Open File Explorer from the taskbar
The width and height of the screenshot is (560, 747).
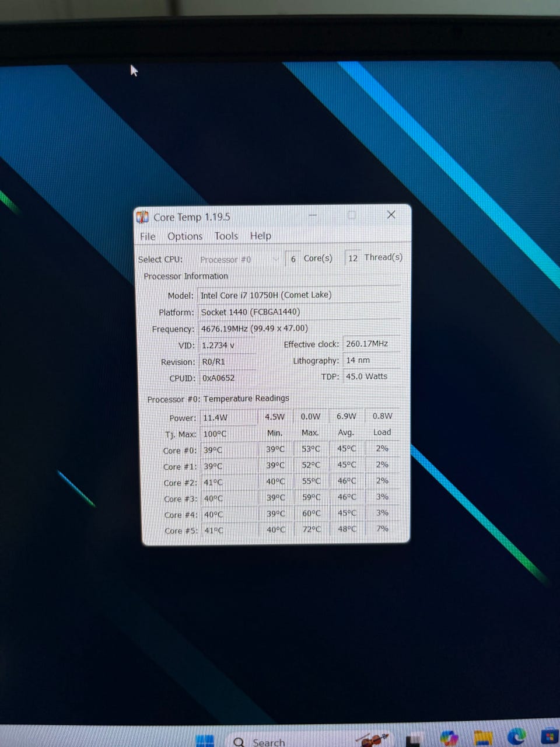(484, 738)
